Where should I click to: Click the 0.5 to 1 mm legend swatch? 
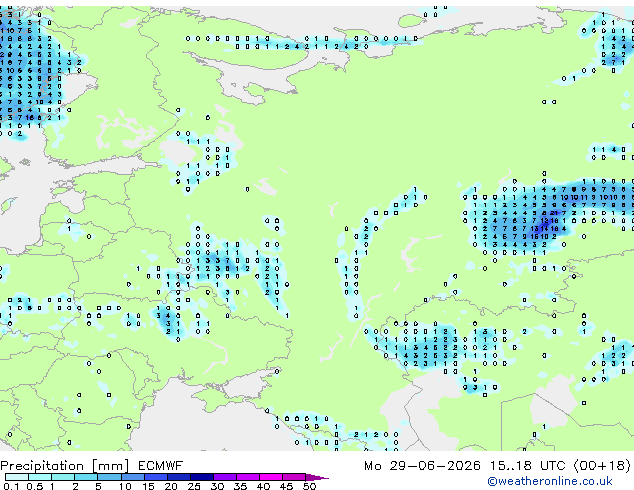point(40,477)
